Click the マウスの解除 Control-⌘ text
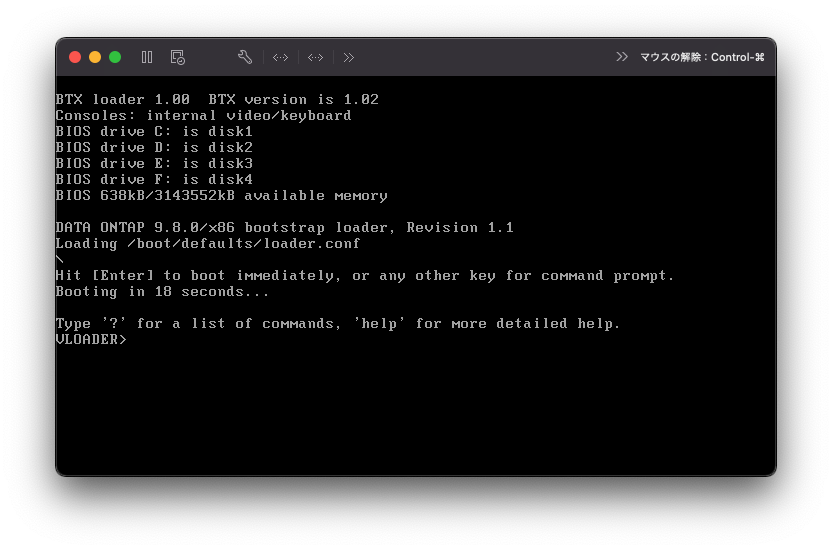Screen dimensions: 832x550 point(702,57)
